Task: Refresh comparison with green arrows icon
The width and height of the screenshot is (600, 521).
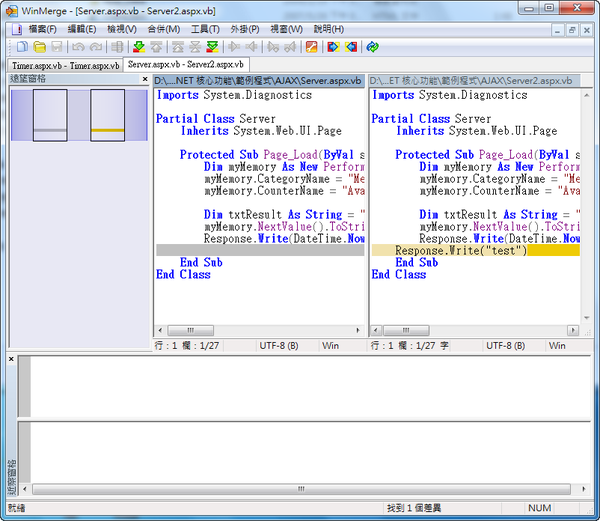Action: pos(372,47)
